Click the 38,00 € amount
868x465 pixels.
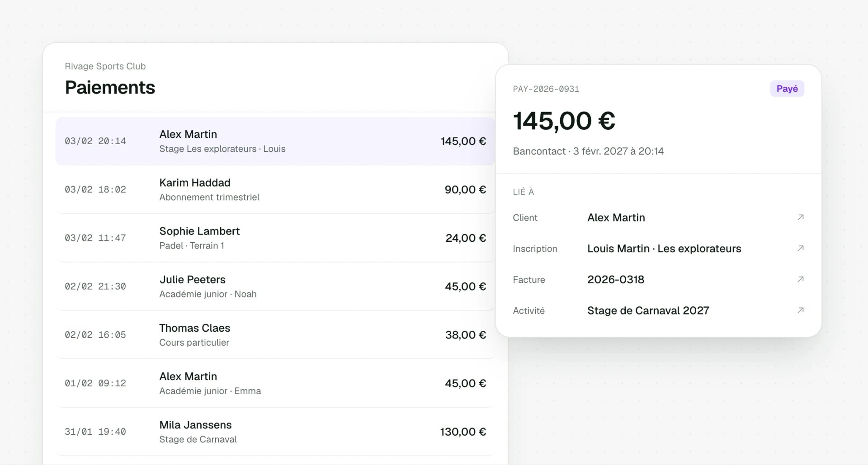pos(466,335)
